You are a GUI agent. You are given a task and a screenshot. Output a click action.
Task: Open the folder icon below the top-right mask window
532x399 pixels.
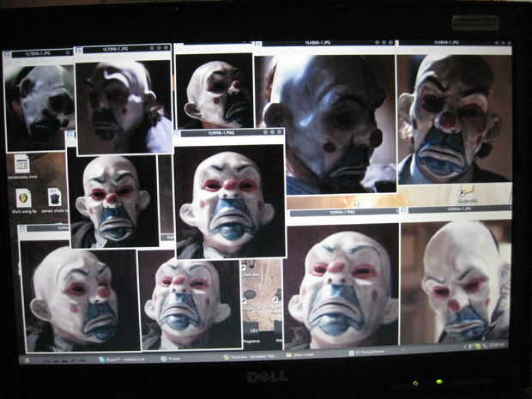point(467,191)
